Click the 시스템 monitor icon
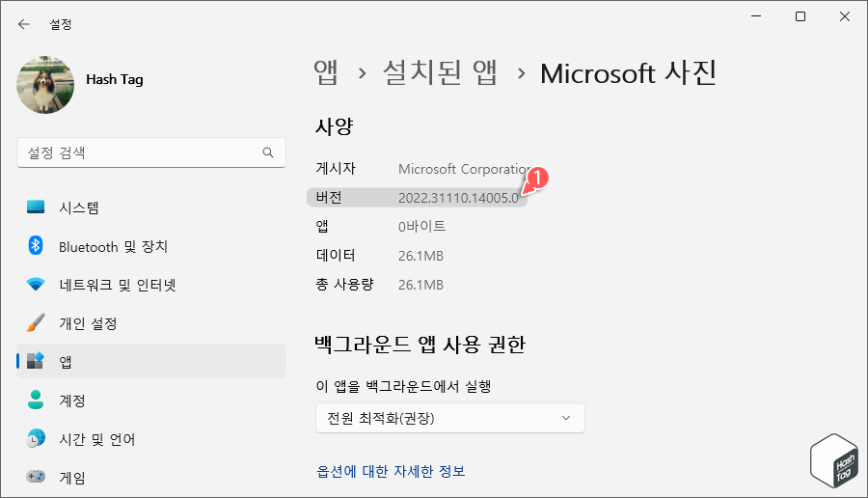Screen dimensions: 868x498 click(36, 207)
